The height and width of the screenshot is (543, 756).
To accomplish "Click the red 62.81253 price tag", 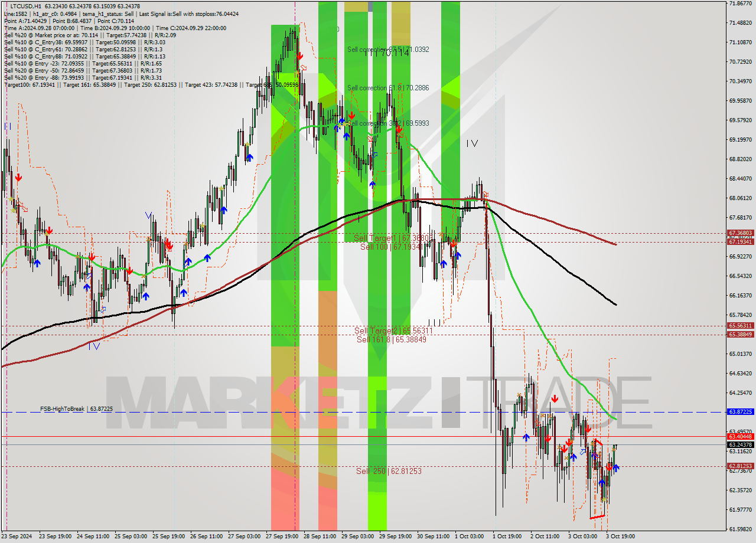I will [740, 466].
